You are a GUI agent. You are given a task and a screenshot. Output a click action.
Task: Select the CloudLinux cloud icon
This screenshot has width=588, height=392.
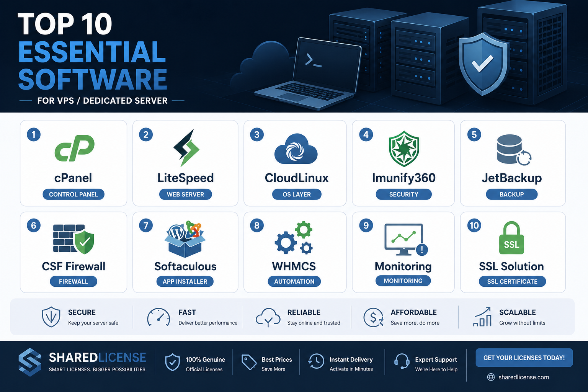point(296,149)
